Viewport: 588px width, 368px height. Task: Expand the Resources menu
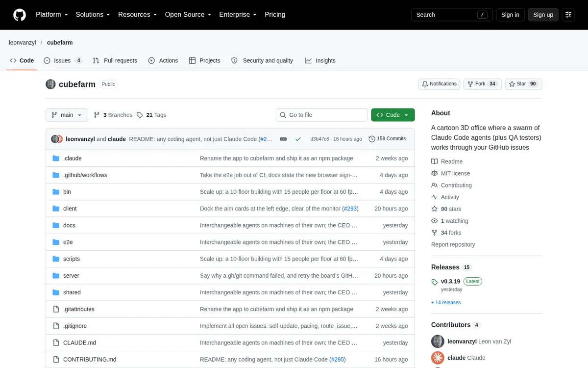click(138, 15)
